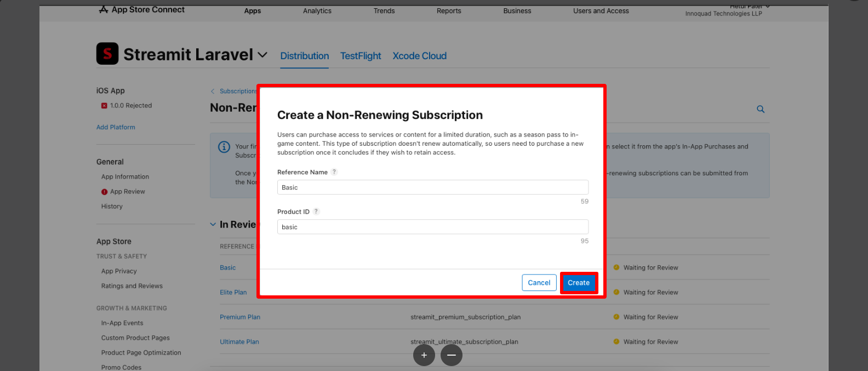Image resolution: width=868 pixels, height=371 pixels.
Task: Open App Information in the sidebar
Action: [x=125, y=177]
